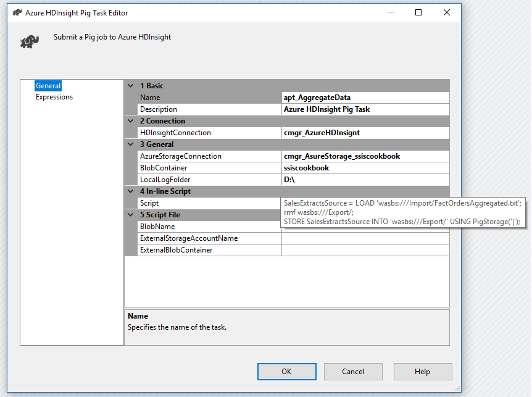
Task: Click the 3 General category header text
Action: click(x=157, y=144)
